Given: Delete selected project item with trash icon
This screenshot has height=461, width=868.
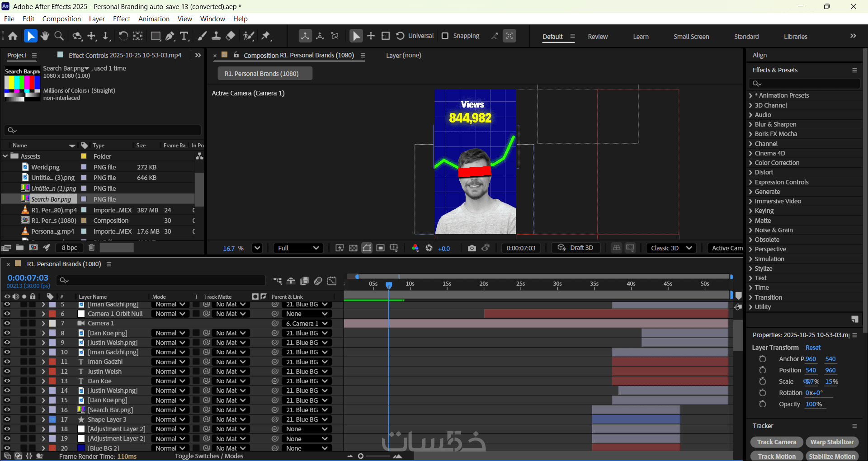Looking at the screenshot, I should [x=91, y=248].
